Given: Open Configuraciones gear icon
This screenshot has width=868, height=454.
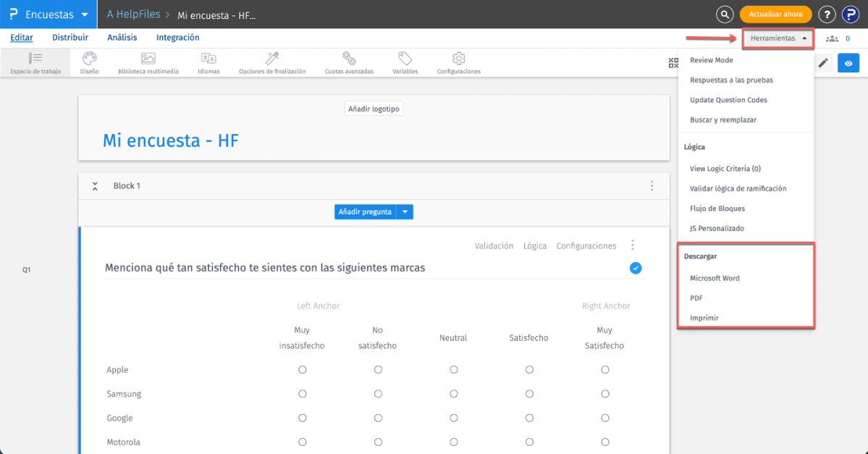Looking at the screenshot, I should [458, 59].
